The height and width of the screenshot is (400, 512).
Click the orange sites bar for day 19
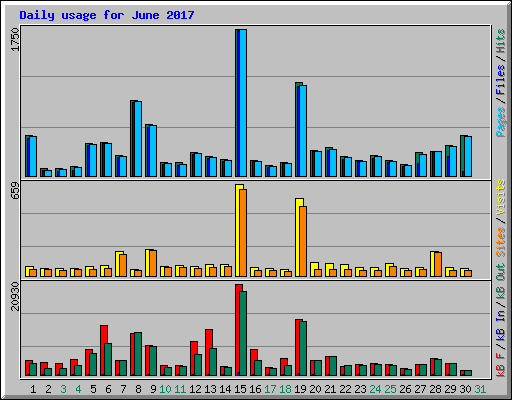[303, 241]
